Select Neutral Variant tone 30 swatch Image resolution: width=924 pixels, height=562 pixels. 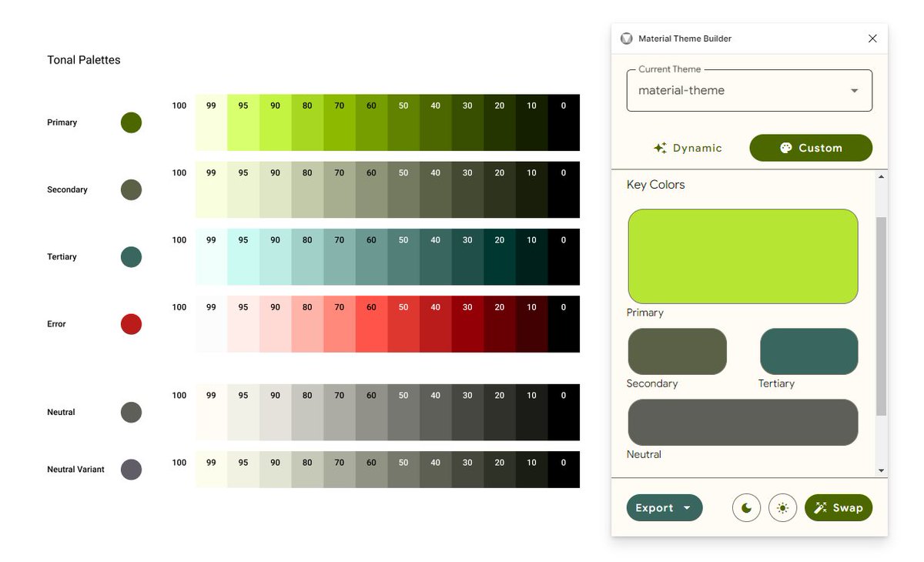[x=467, y=470]
